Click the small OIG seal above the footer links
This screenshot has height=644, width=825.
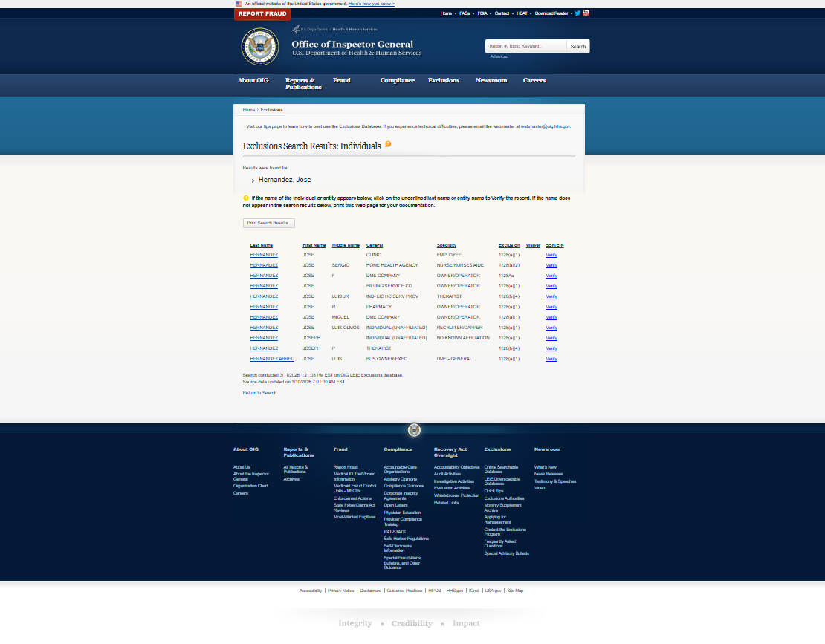pyautogui.click(x=414, y=430)
